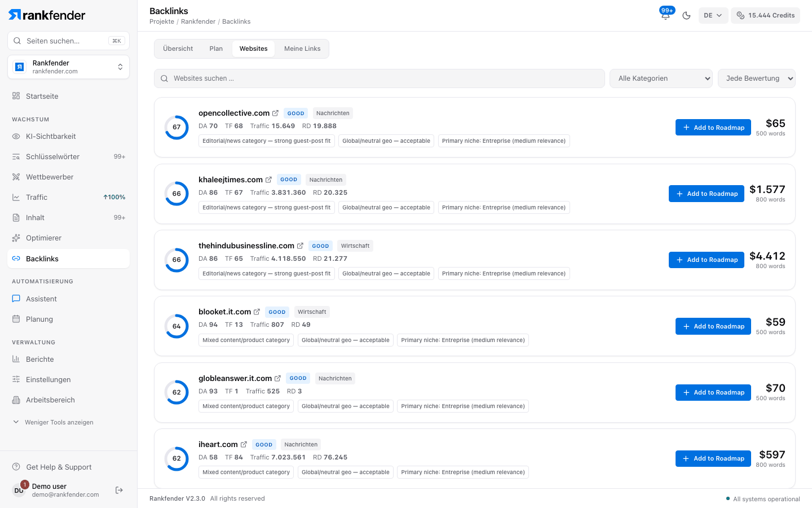Image resolution: width=812 pixels, height=508 pixels.
Task: Click the Schlüsselwörter sidebar icon
Action: [x=16, y=156]
